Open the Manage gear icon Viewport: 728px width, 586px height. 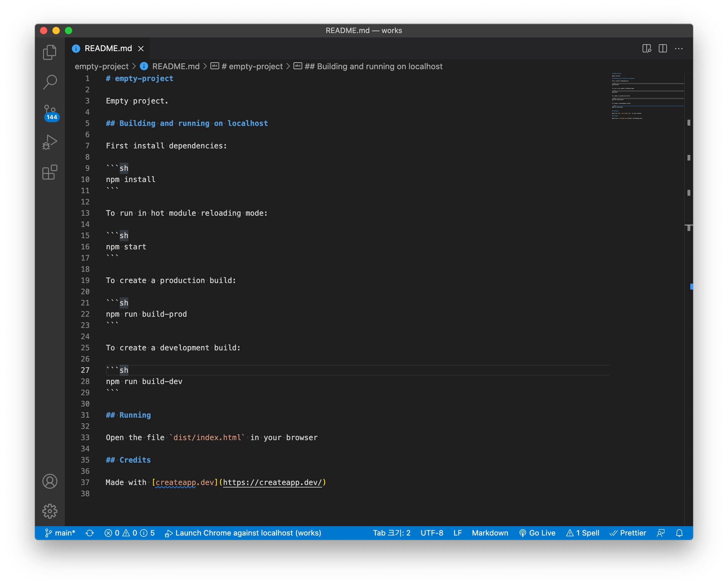(50, 511)
